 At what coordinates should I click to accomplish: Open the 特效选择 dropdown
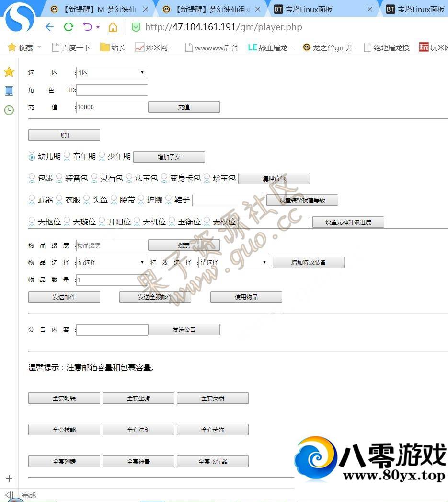234,262
